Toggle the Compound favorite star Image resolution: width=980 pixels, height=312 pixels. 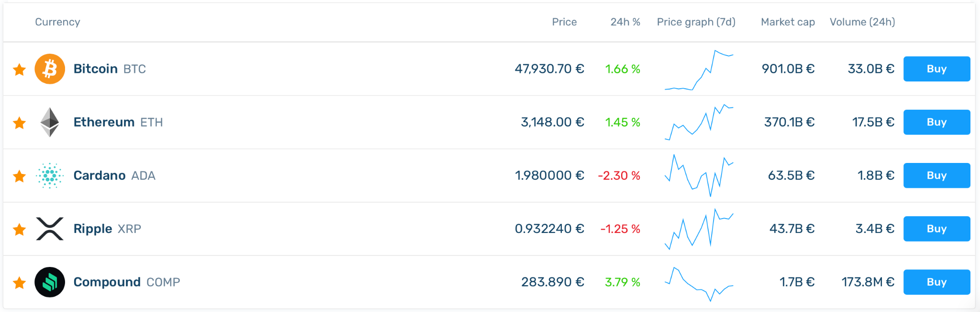tap(20, 282)
